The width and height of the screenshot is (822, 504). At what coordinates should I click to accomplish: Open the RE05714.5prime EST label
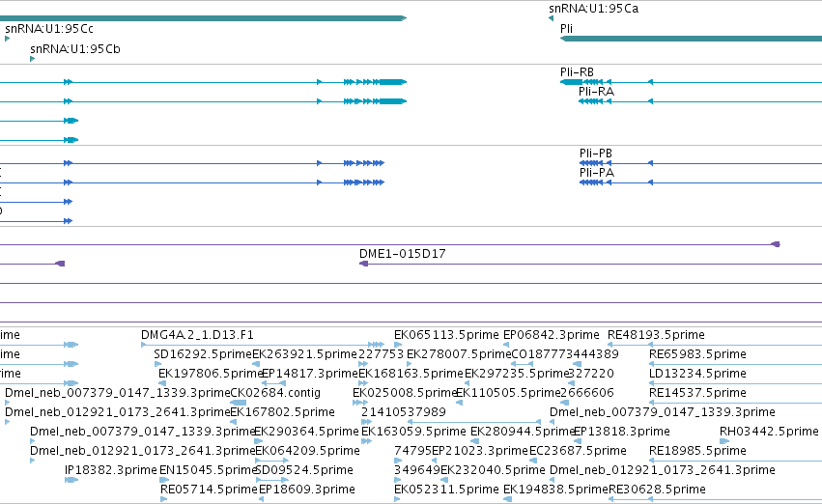click(209, 490)
